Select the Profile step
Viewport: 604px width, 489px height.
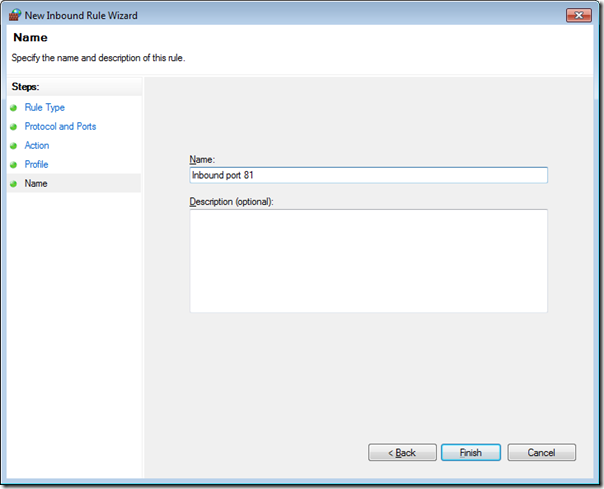tap(36, 164)
